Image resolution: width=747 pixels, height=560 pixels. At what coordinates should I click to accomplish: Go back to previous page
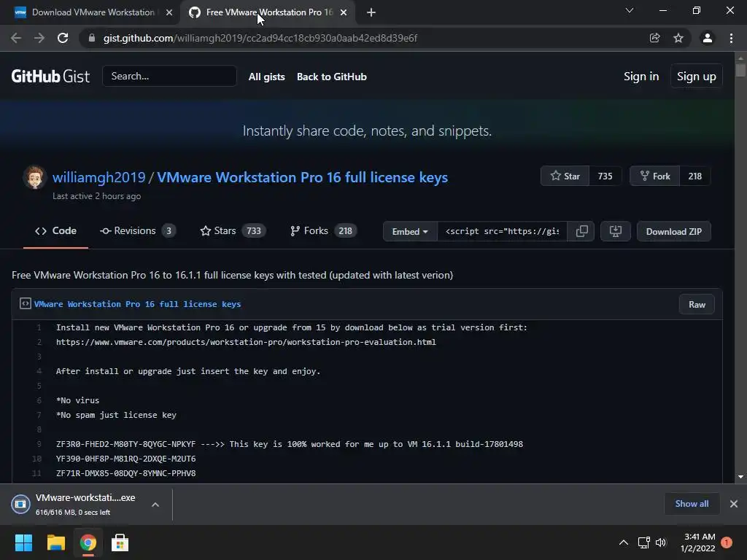pyautogui.click(x=16, y=38)
